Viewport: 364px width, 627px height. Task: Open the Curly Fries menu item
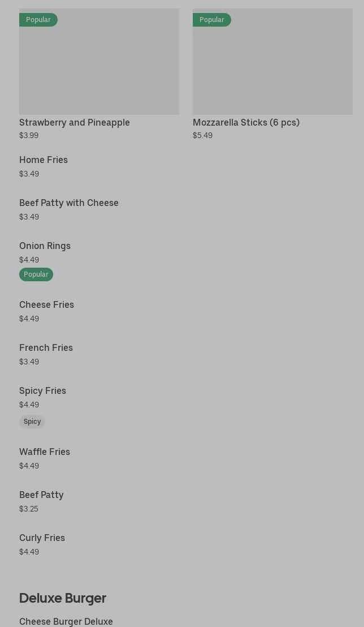[42, 538]
